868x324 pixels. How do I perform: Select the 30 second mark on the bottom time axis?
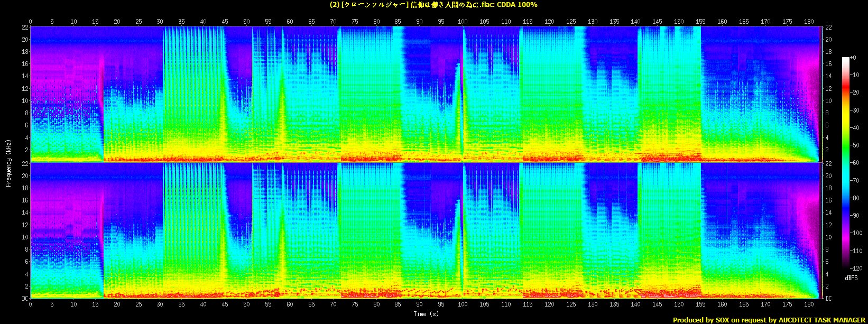point(160,304)
